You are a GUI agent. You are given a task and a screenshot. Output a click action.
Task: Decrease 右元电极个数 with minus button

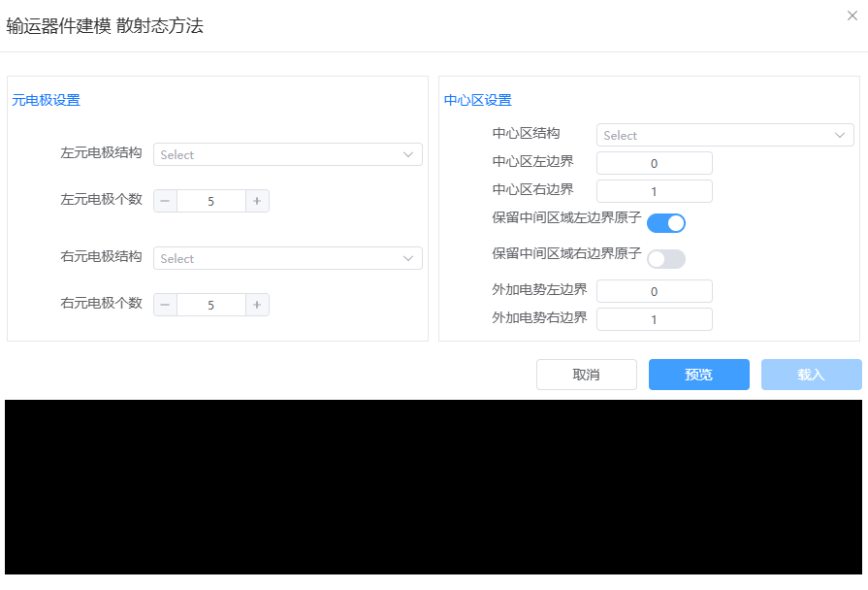pos(165,305)
